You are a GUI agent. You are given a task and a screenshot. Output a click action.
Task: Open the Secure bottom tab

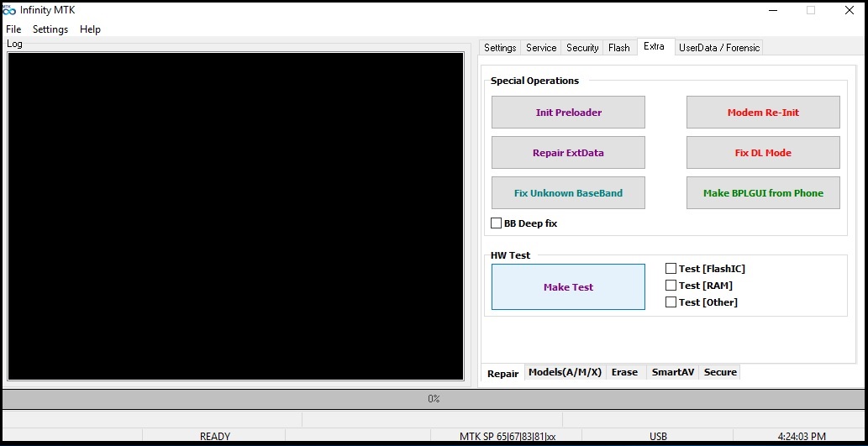tap(720, 372)
